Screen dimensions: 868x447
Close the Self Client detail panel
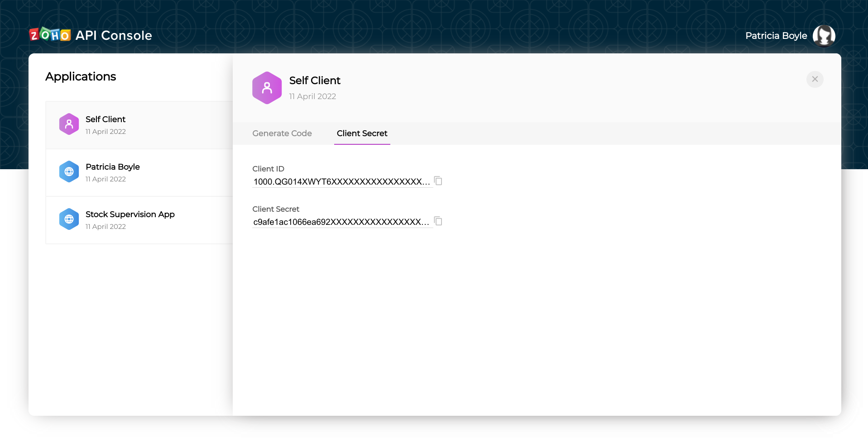point(815,79)
